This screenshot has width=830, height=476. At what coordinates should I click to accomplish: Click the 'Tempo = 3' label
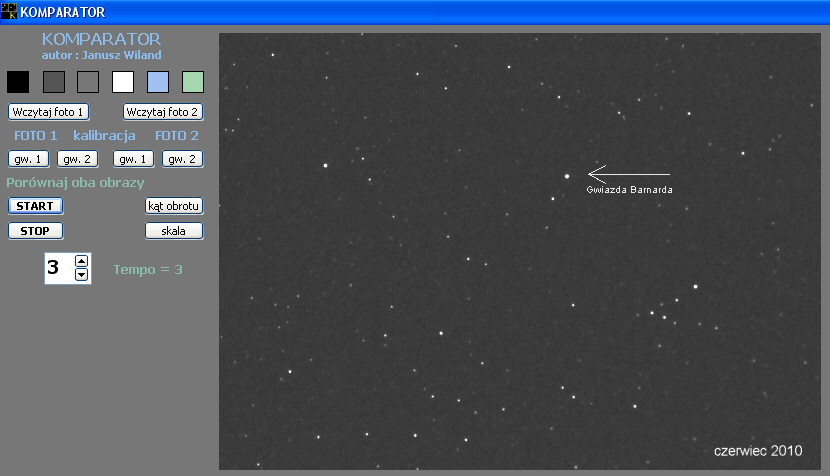pyautogui.click(x=148, y=270)
